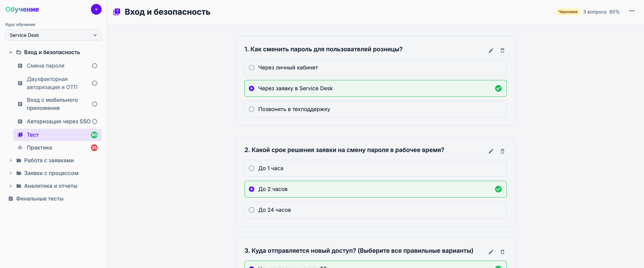Click the green checkmark on Service Desk answer
The width and height of the screenshot is (644, 268).
[x=498, y=88]
